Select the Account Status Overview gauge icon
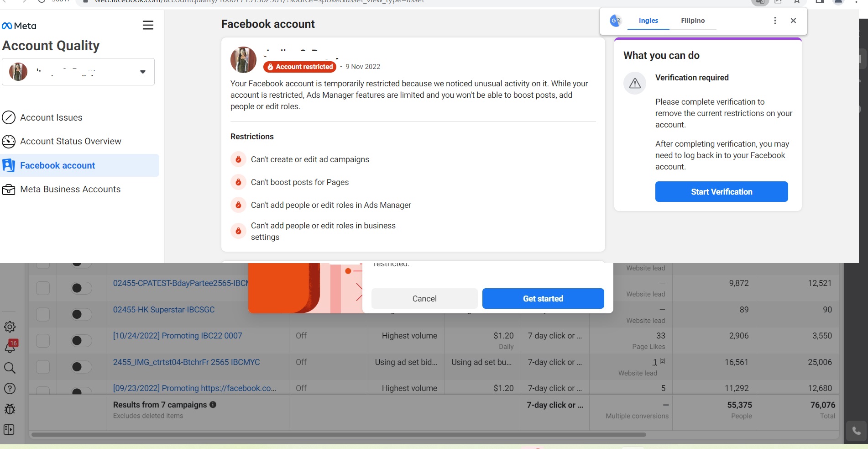 [9, 142]
